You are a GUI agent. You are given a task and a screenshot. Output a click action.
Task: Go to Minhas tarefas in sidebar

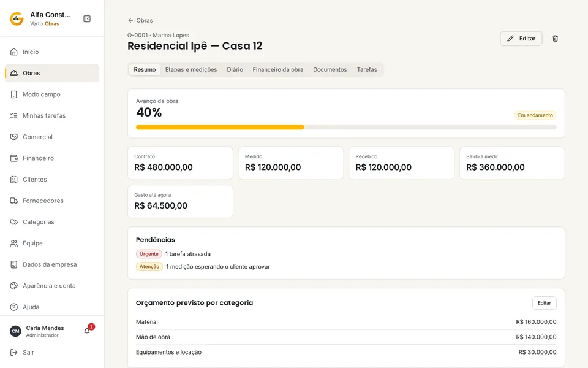[52, 116]
